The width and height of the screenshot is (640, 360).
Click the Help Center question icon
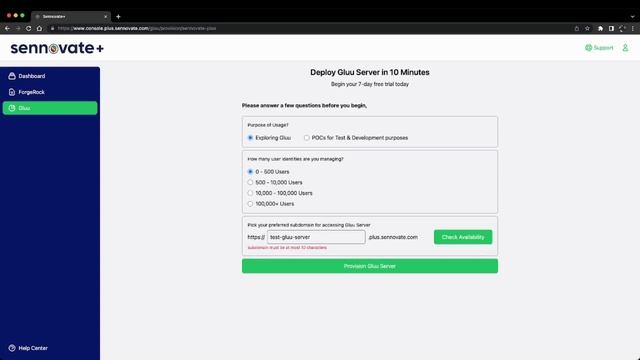12,348
